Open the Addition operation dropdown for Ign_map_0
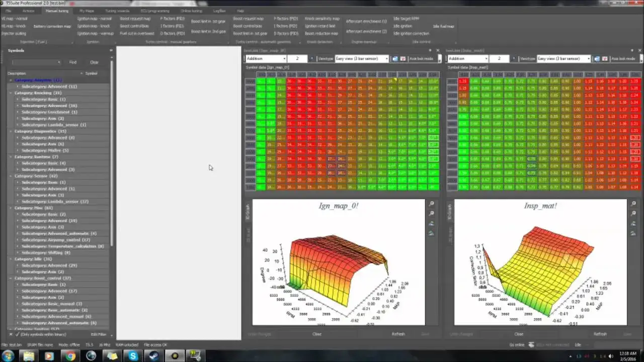 (284, 59)
